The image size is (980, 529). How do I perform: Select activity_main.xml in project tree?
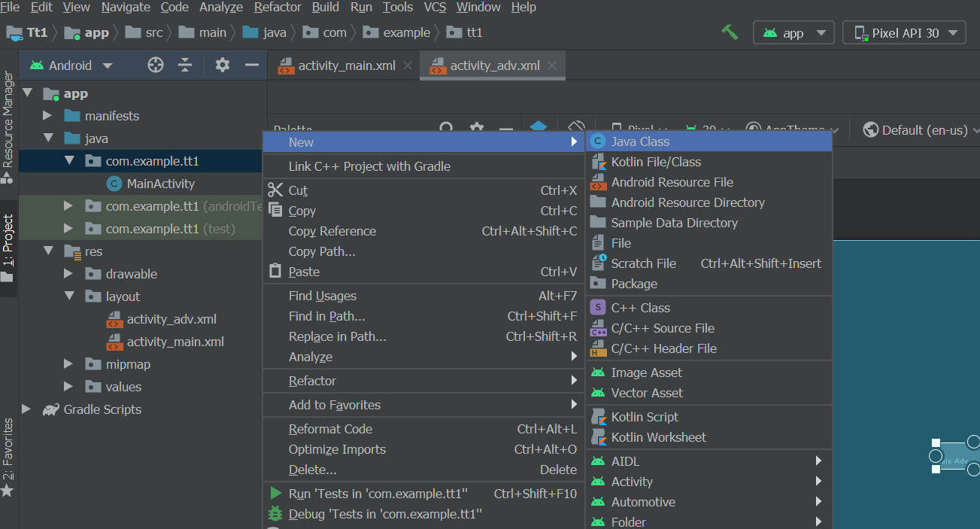(x=175, y=342)
